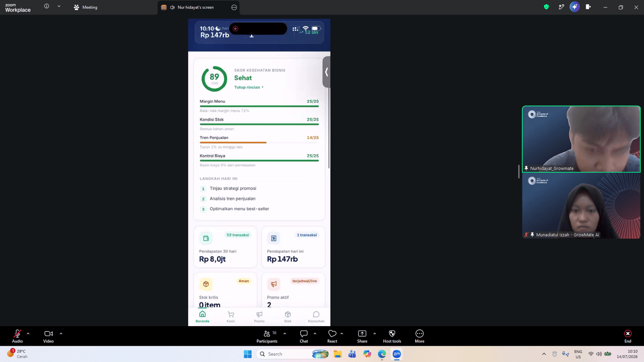Image resolution: width=644 pixels, height=362 pixels.
Task: Select Nurhidayat_Growmate video tile
Action: pos(581,139)
